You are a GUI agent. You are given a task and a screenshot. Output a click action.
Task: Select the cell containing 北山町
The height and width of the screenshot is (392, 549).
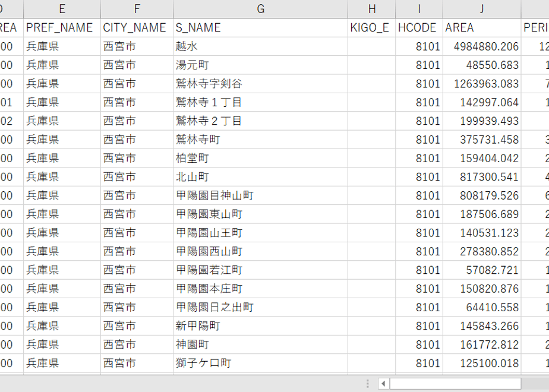[260, 177]
